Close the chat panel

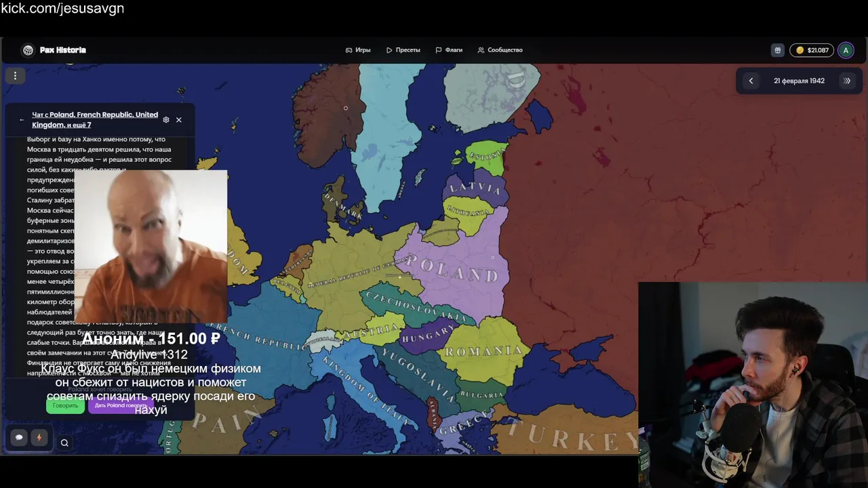click(179, 120)
